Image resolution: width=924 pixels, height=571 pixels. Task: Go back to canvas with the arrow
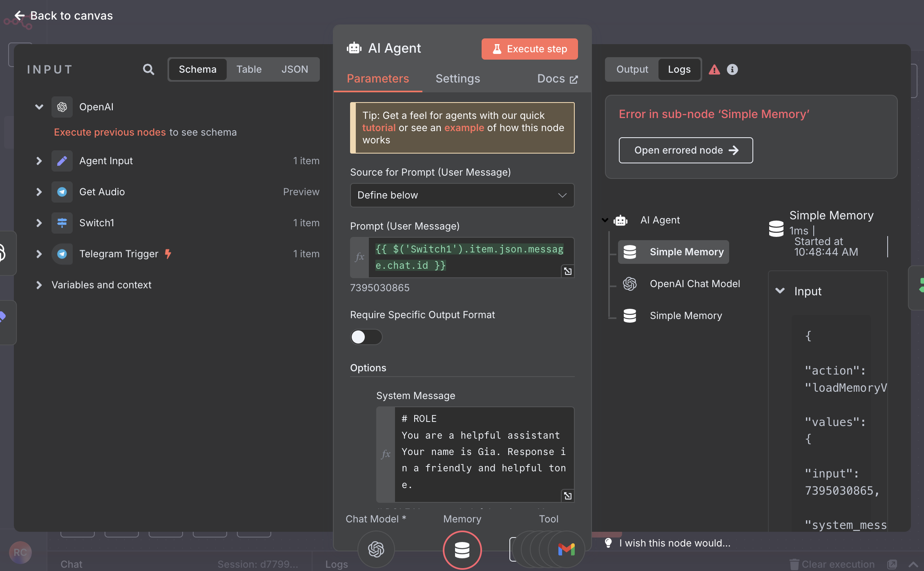[x=19, y=16]
